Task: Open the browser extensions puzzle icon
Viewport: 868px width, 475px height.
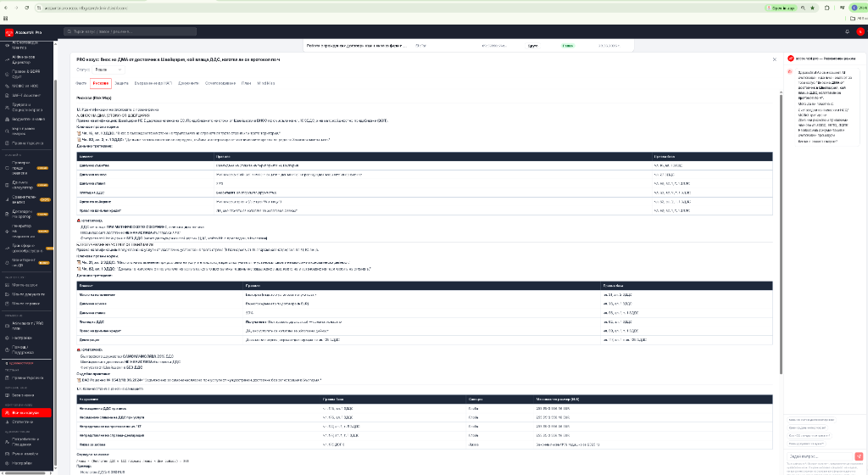Action: [827, 8]
